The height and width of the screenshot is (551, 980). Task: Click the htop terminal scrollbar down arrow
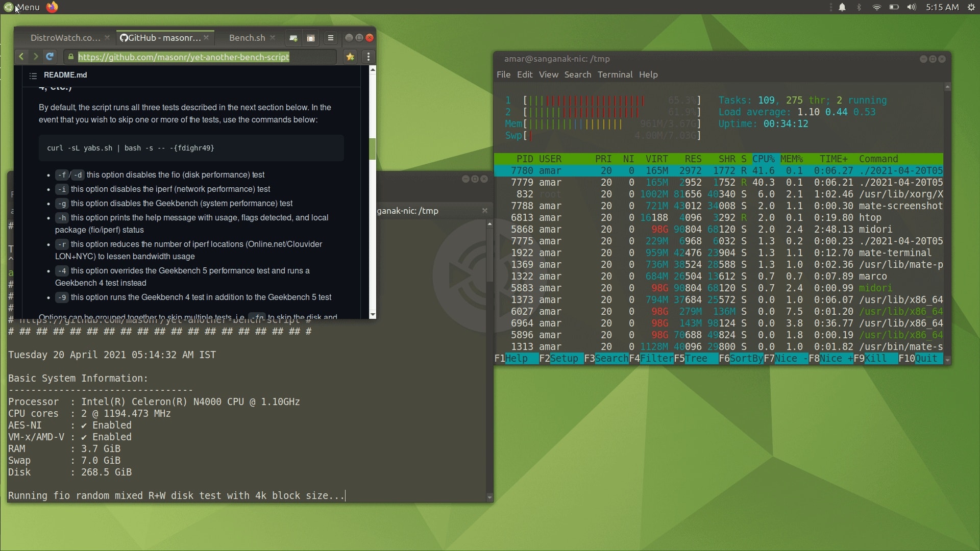[947, 360]
